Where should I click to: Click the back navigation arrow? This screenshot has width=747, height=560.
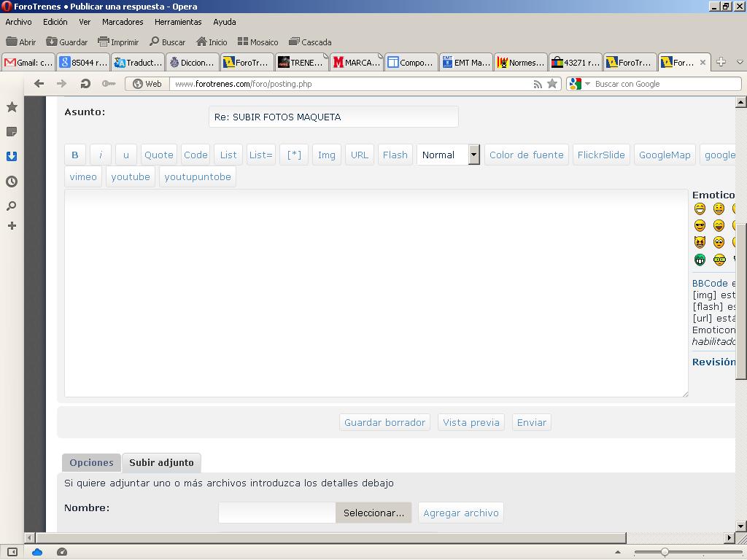39,84
